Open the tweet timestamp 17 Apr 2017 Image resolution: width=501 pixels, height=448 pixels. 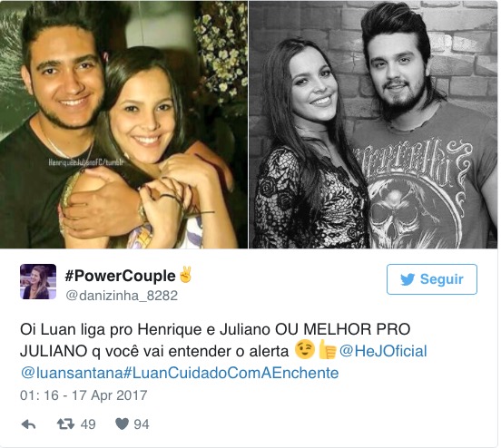(x=83, y=395)
